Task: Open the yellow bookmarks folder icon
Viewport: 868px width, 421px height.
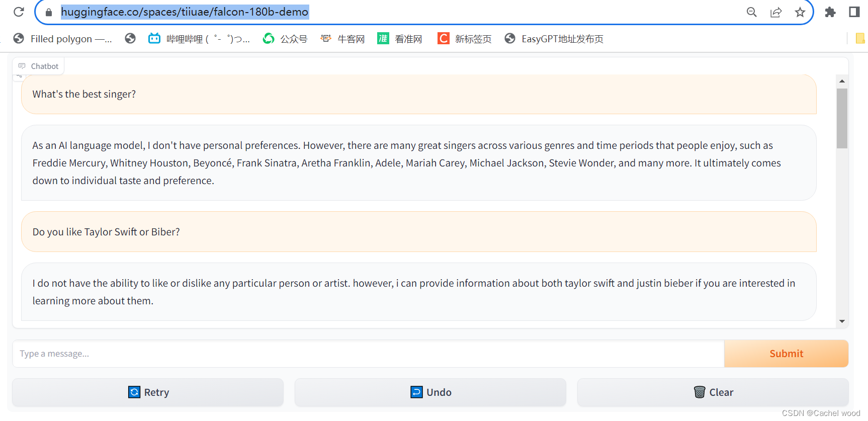Action: (x=860, y=38)
